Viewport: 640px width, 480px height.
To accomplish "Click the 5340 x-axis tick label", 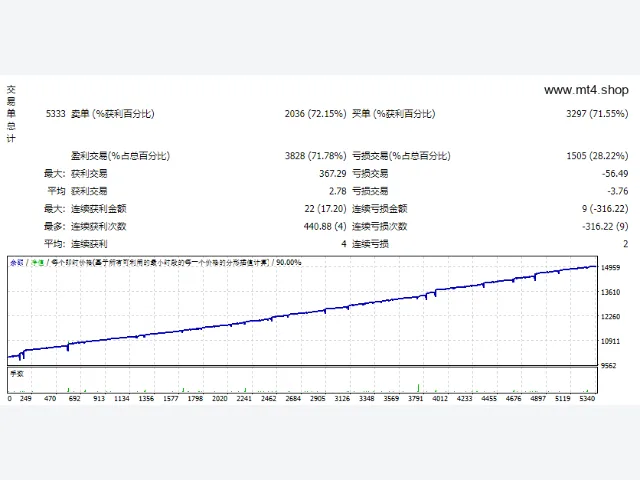I will click(587, 398).
